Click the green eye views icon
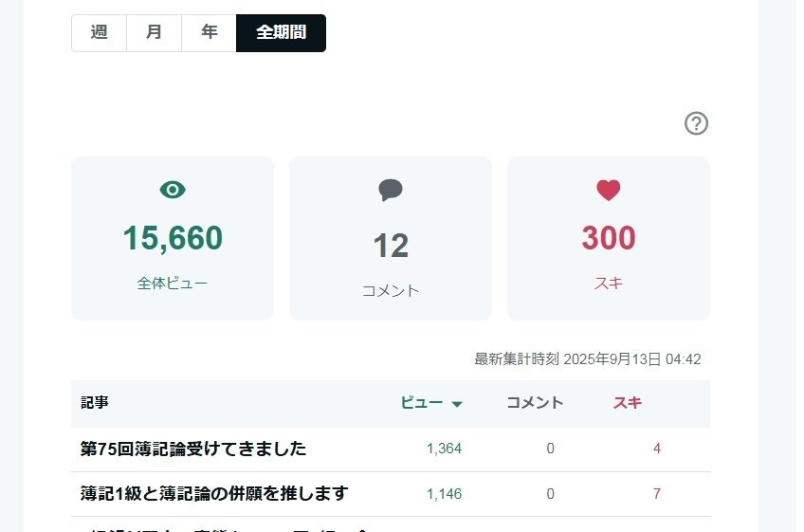The width and height of the screenshot is (804, 532). point(173,190)
